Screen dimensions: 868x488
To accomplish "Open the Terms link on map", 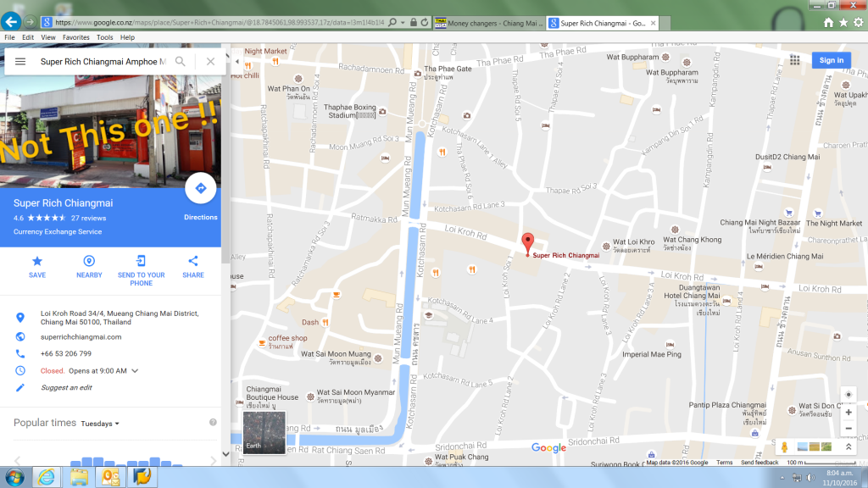I will [724, 463].
